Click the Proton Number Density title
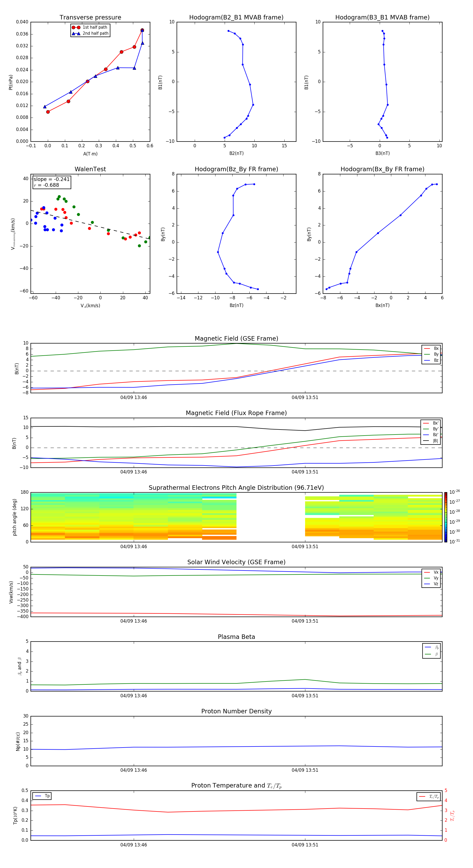This screenshot has width=473, height=868. (x=236, y=711)
